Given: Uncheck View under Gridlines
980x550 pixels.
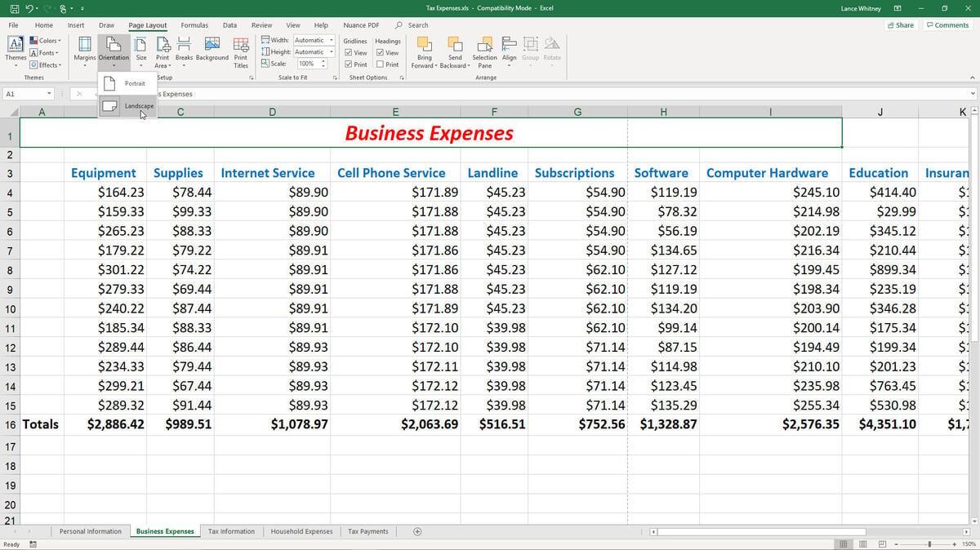Looking at the screenshot, I should tap(348, 51).
